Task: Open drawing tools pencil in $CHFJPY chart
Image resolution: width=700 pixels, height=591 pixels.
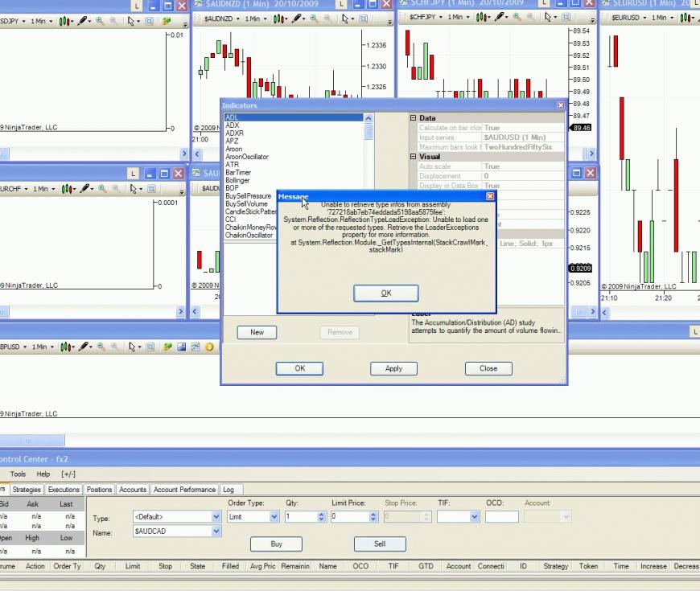Action: coord(500,17)
